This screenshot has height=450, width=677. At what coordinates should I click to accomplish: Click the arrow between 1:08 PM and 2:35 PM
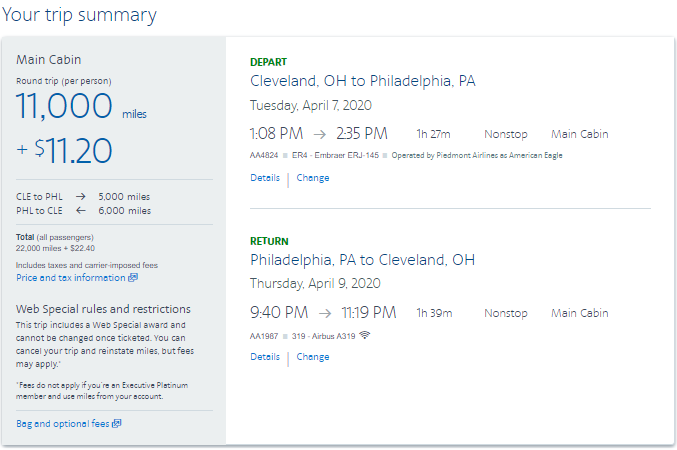coord(320,135)
